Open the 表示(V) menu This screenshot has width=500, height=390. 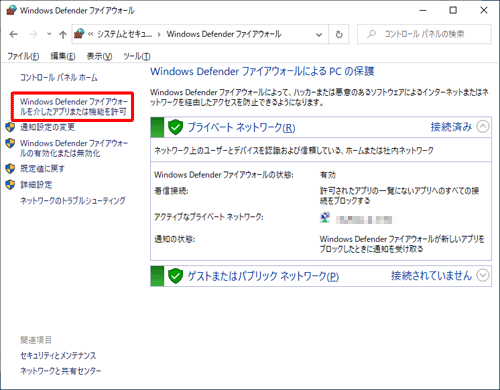point(99,56)
